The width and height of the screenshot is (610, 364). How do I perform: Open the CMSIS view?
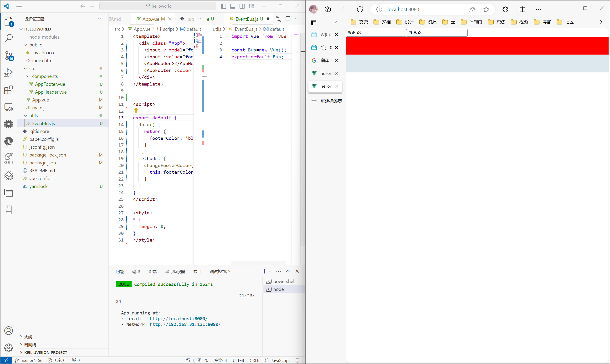tap(9, 158)
